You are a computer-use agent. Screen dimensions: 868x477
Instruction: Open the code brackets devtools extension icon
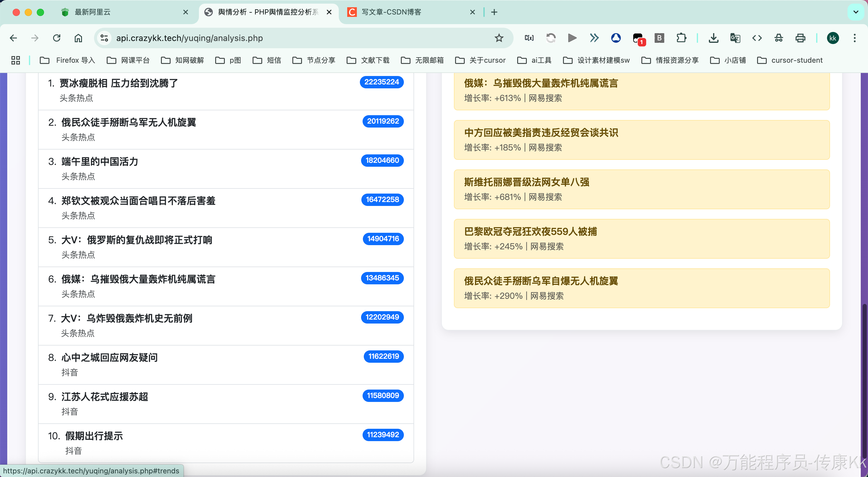point(757,38)
